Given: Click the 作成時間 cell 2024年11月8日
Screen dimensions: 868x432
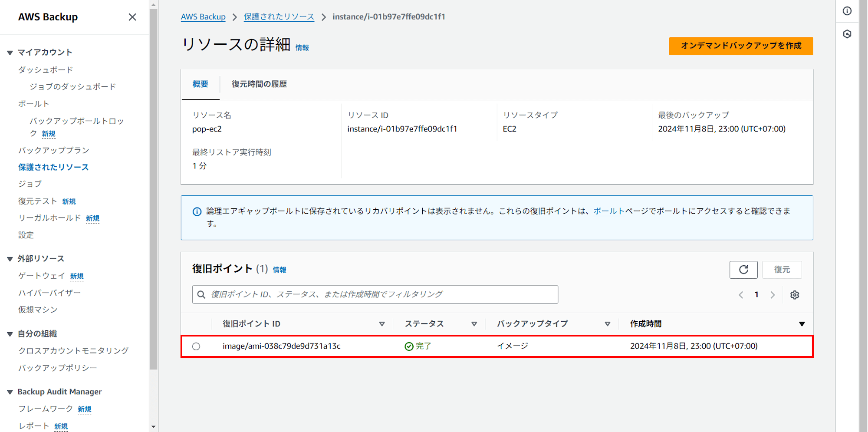Looking at the screenshot, I should pos(694,346).
